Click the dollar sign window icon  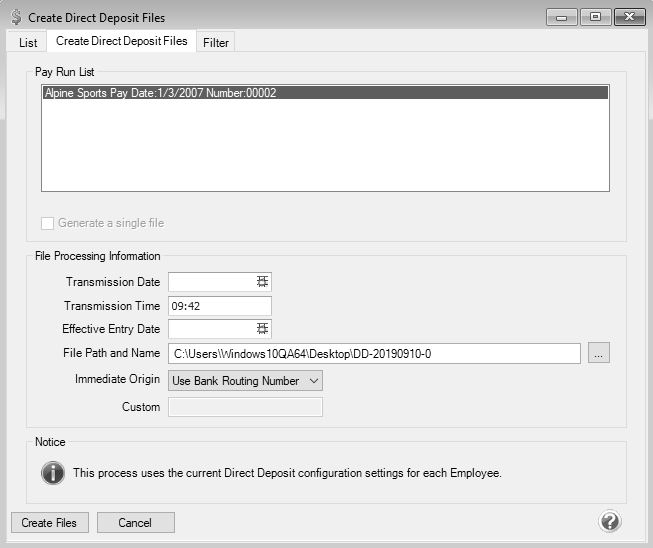pos(14,17)
